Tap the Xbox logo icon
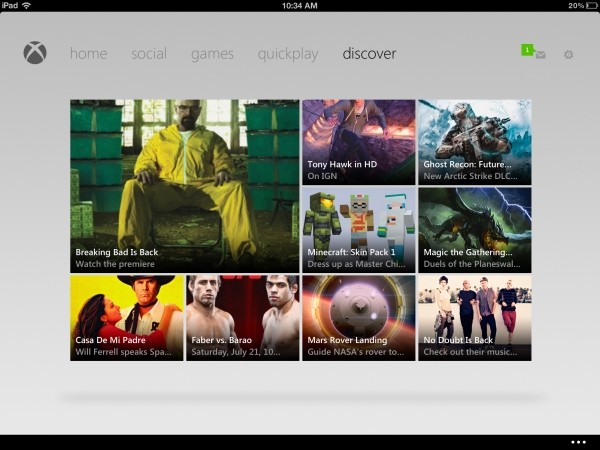This screenshot has height=450, width=600. tap(35, 53)
